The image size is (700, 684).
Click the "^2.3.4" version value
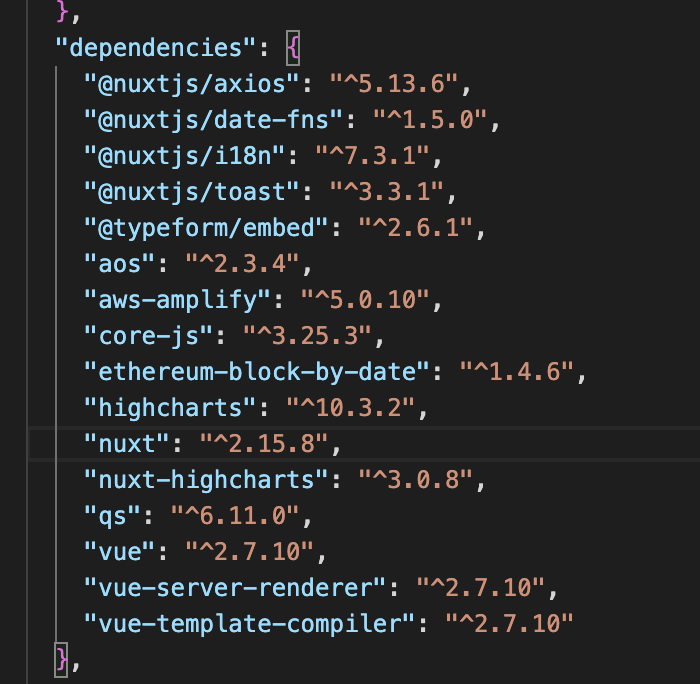(242, 264)
